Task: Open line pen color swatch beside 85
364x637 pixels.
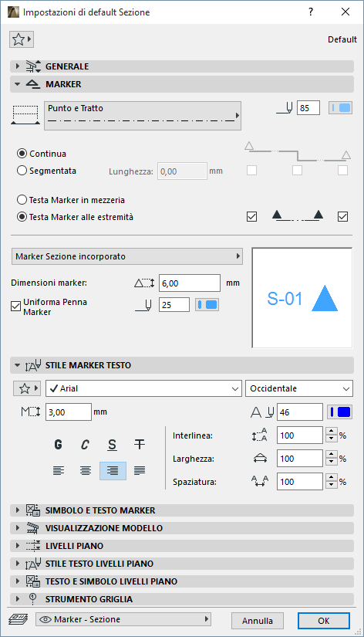Action: pos(340,108)
